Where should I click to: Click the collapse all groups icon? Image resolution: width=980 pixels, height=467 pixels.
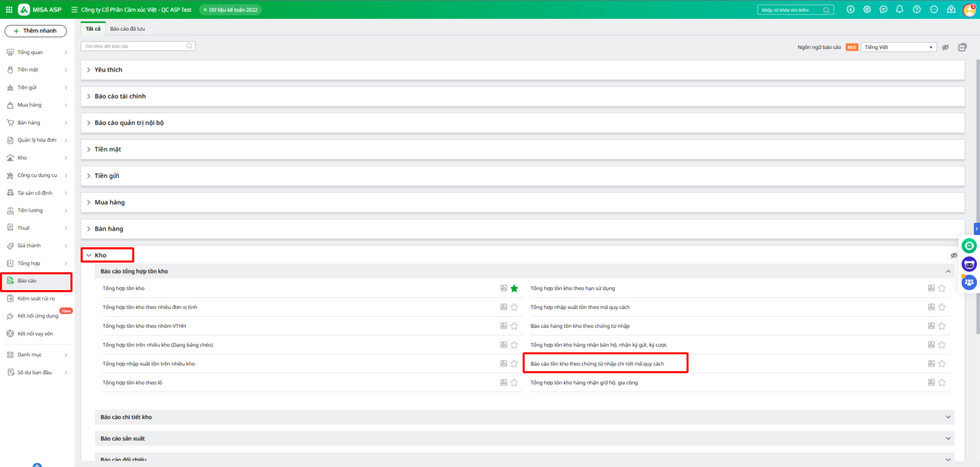pos(962,47)
